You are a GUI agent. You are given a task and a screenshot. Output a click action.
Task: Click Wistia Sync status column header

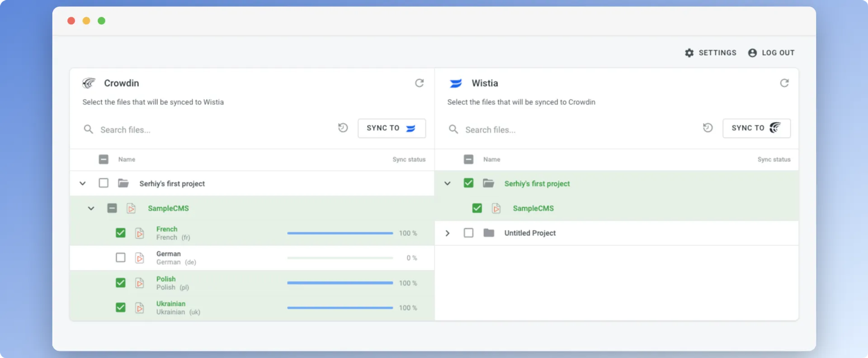[774, 159]
